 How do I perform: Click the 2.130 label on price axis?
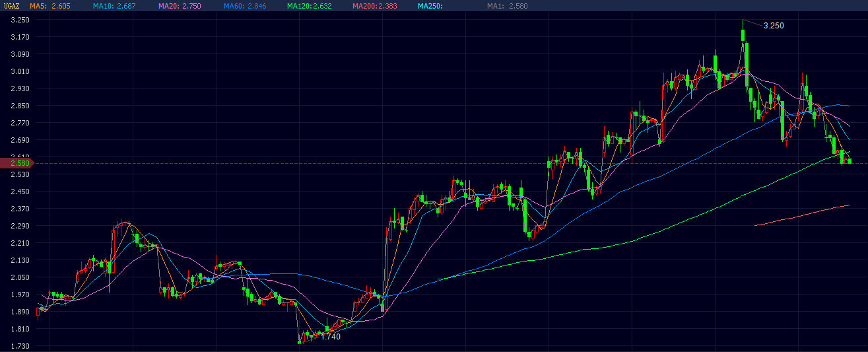tap(20, 260)
